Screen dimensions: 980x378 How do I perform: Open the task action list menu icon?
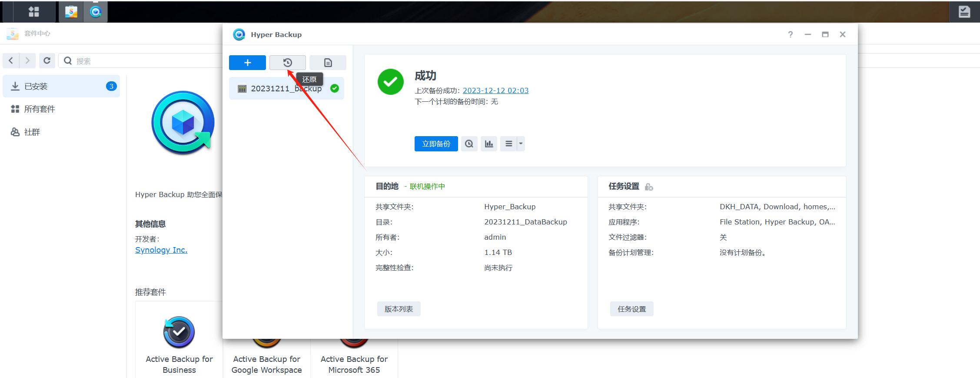(x=508, y=144)
